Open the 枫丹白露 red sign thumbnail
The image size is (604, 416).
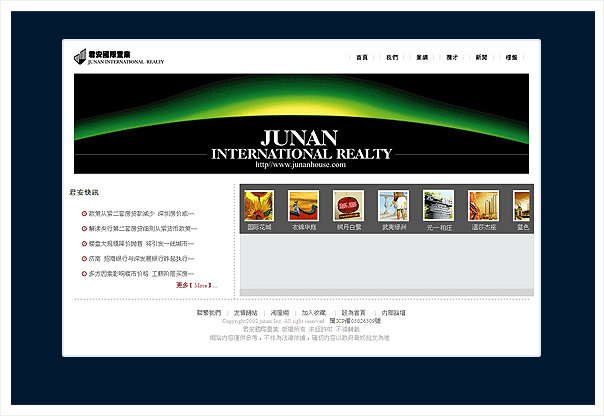[348, 205]
